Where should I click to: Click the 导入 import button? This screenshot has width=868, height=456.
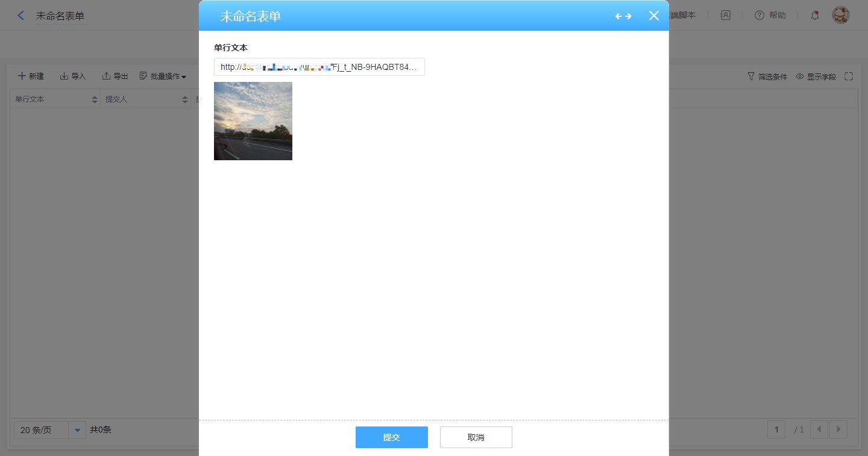[73, 77]
